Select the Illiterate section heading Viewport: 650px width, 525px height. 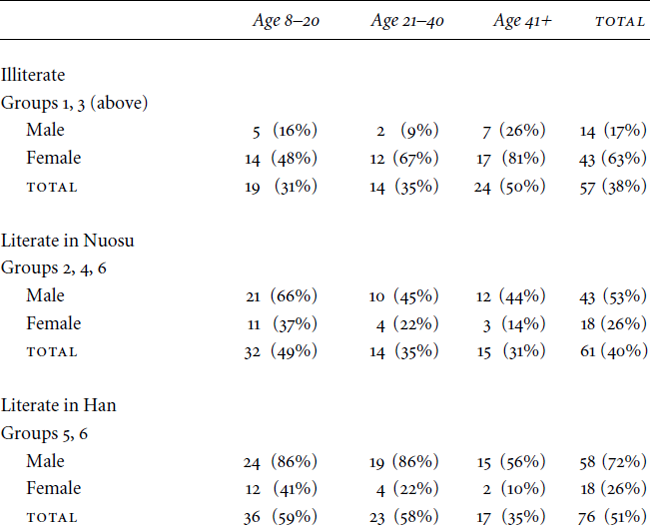[33, 75]
